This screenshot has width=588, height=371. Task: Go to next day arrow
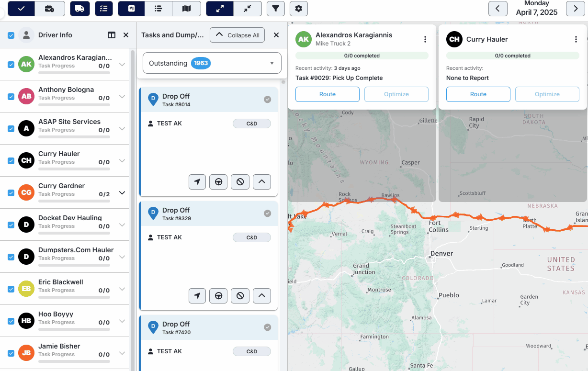575,8
